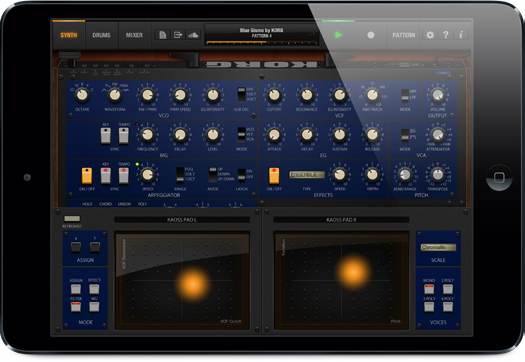This screenshot has width=525, height=362.
Task: Start playback with the green play button
Action: click(x=339, y=35)
